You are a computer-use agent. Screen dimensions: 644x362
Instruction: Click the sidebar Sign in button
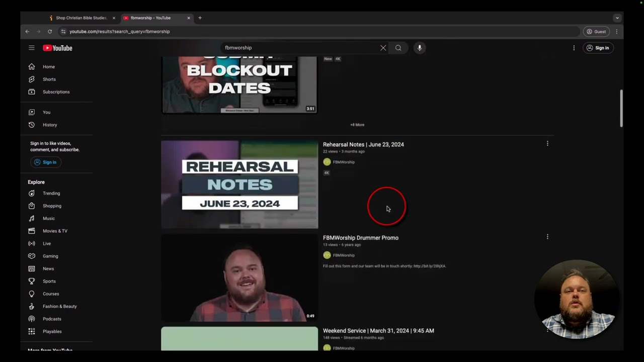click(x=45, y=162)
